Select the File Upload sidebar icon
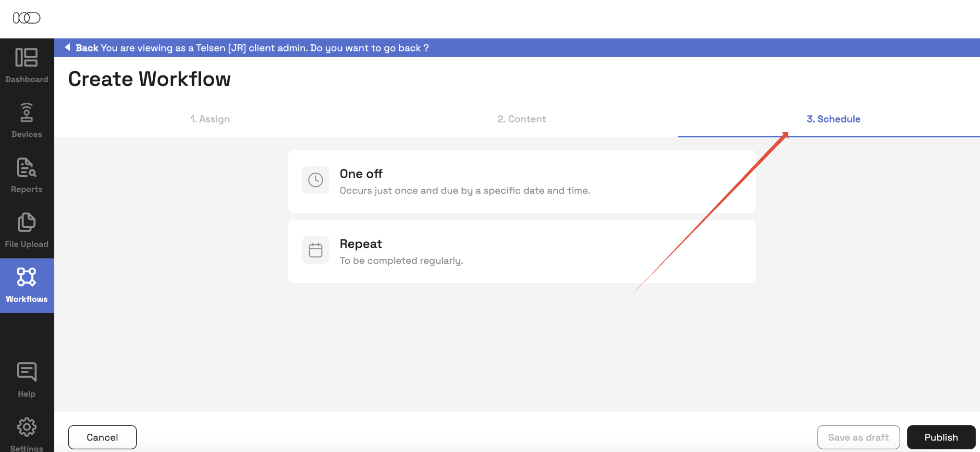This screenshot has height=452, width=980. (x=26, y=222)
